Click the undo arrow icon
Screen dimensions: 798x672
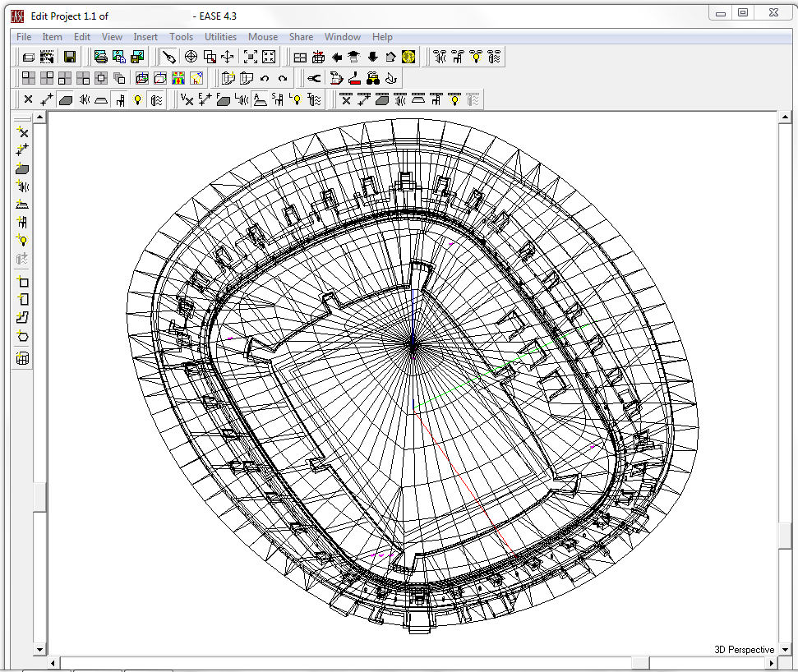coord(265,78)
